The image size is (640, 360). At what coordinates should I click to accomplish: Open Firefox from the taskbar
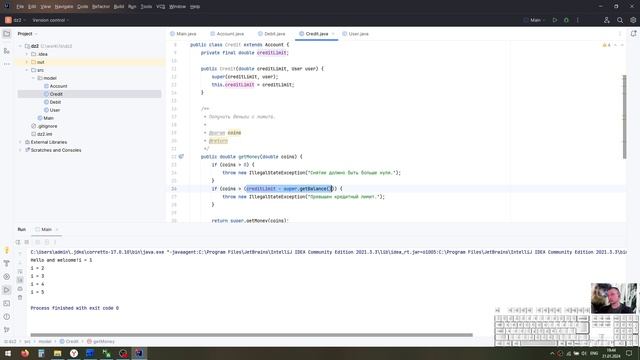point(24,353)
